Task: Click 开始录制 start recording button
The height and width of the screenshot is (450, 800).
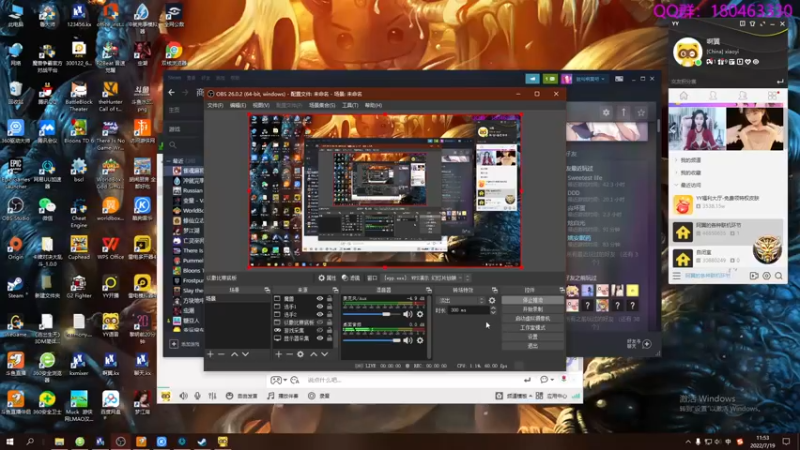Action: [532, 309]
